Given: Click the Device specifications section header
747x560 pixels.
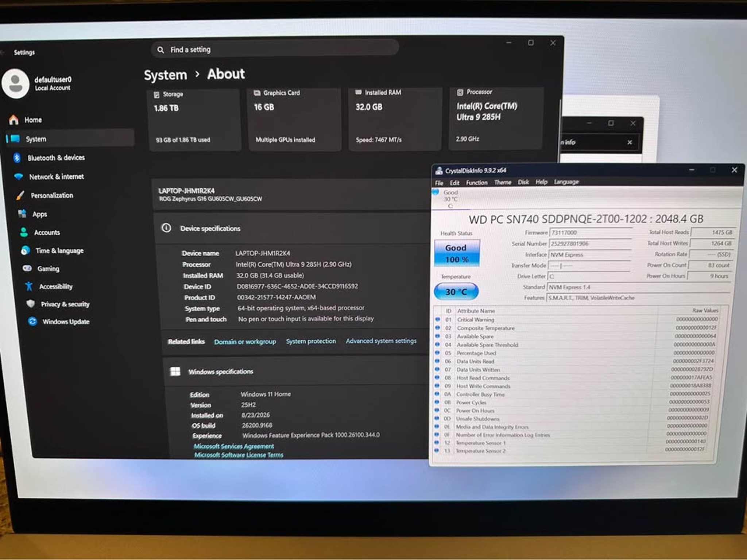Looking at the screenshot, I should [x=291, y=228].
